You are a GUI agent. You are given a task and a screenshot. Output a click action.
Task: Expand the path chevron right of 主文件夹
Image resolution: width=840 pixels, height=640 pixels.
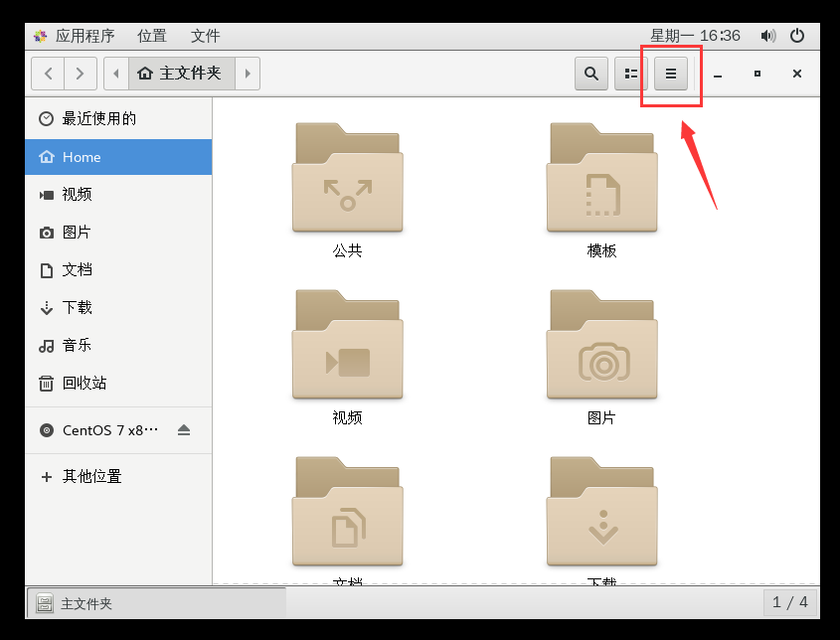pos(247,73)
